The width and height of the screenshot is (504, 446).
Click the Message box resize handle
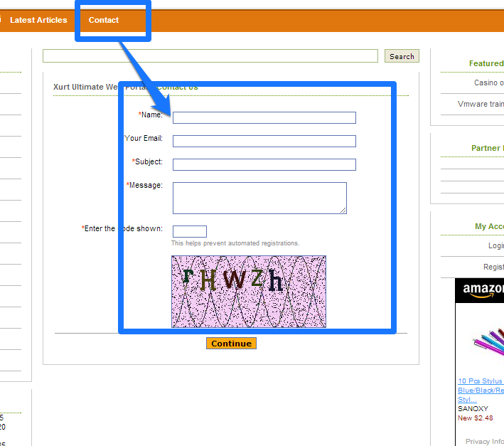(x=343, y=210)
